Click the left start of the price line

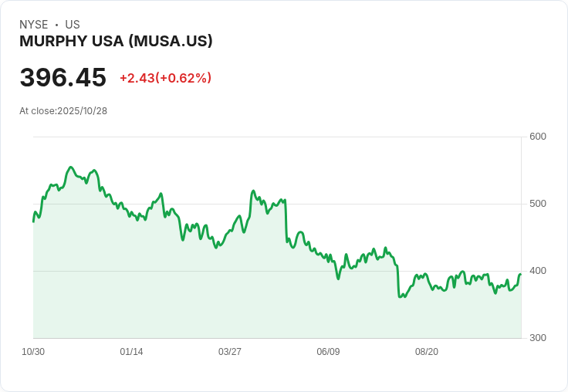[x=33, y=221]
